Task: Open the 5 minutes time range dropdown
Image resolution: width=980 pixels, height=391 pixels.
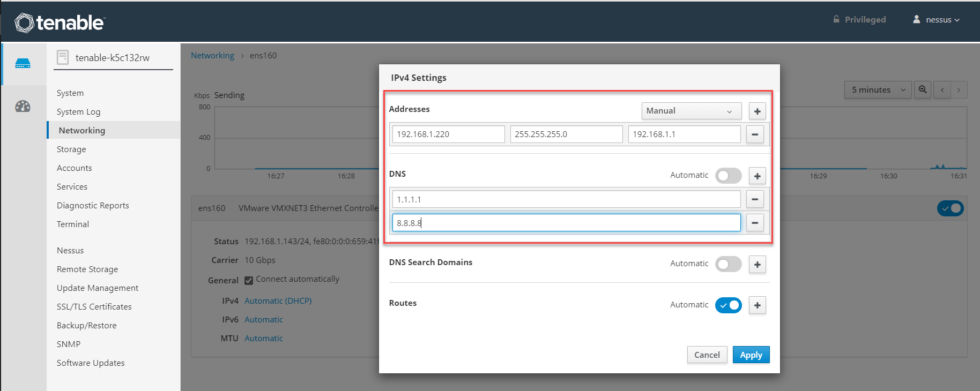Action: point(878,90)
